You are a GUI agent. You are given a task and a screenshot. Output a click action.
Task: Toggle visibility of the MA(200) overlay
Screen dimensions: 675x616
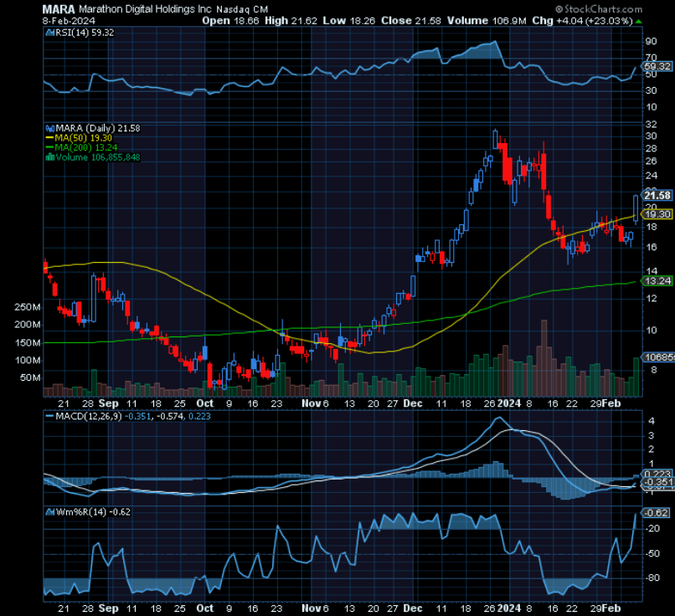[x=49, y=146]
